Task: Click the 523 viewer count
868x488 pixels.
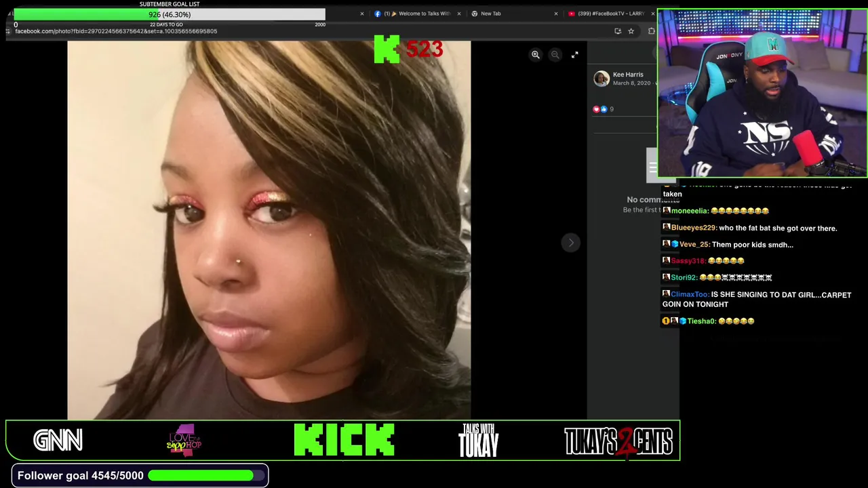Action: click(x=424, y=49)
